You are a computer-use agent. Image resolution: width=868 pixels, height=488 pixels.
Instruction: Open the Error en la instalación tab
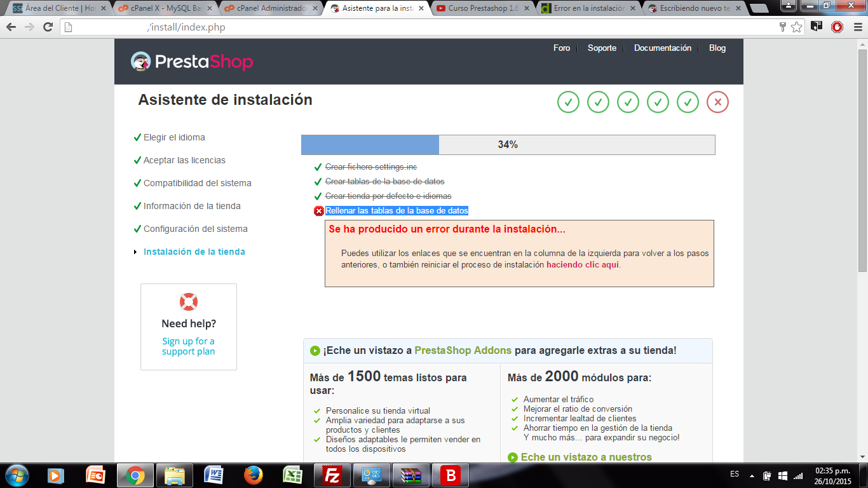[587, 9]
